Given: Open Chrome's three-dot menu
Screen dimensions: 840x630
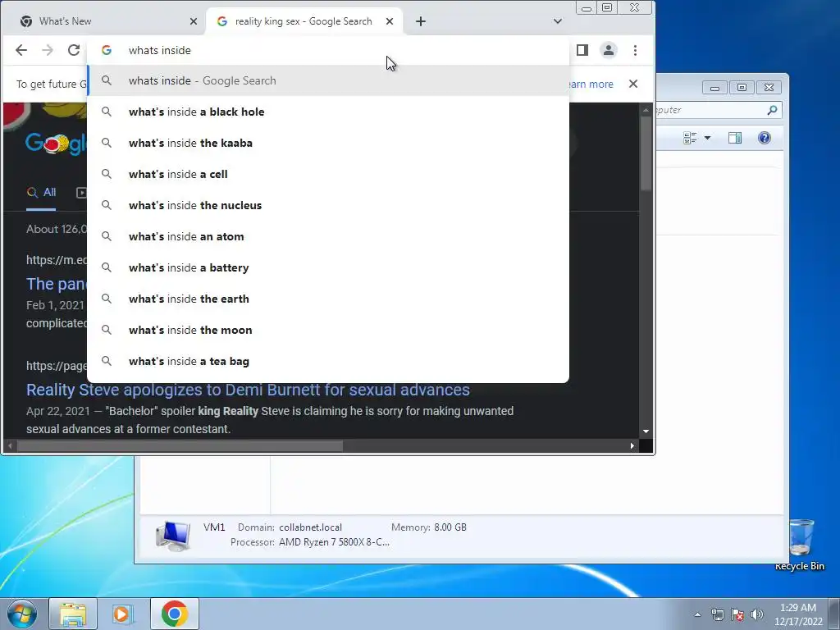Looking at the screenshot, I should click(x=636, y=50).
